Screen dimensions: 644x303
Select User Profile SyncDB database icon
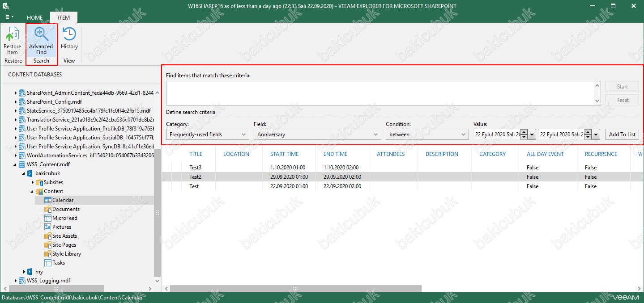tap(22, 147)
